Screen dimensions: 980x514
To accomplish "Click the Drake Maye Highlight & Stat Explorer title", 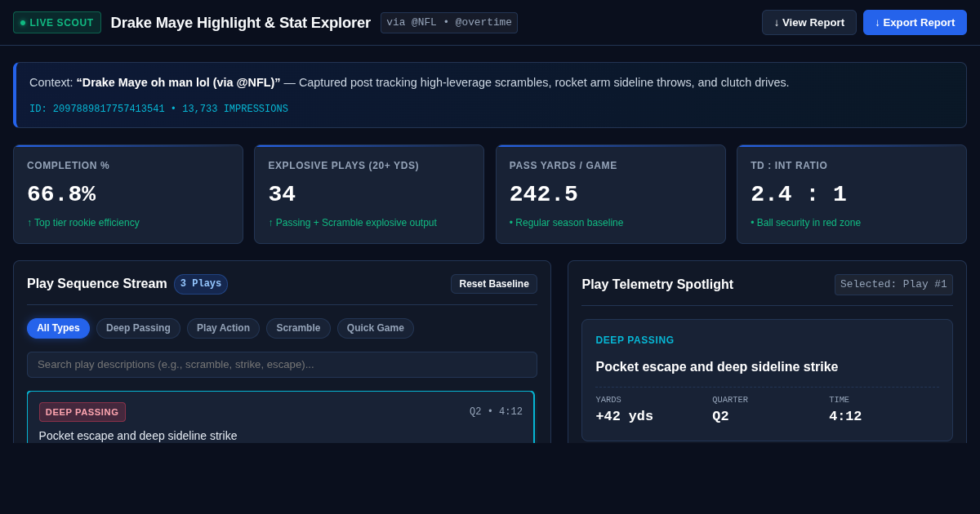I will click(241, 23).
